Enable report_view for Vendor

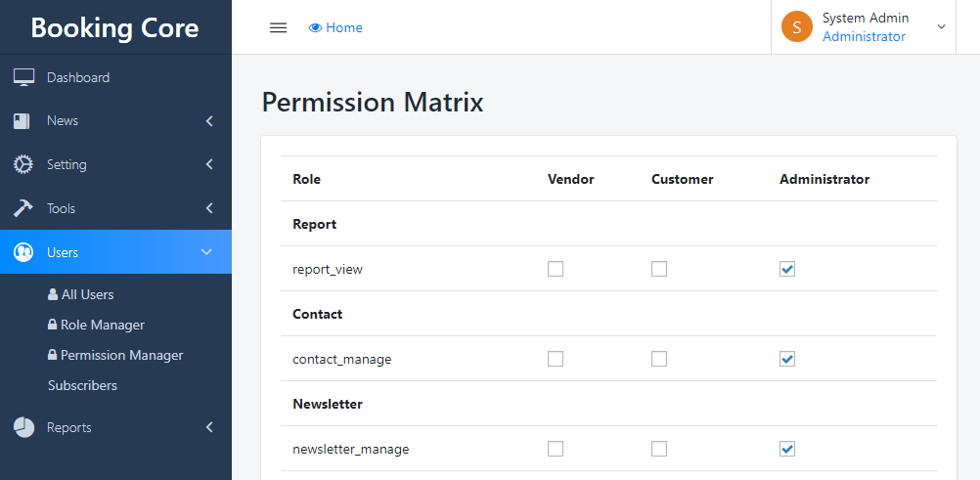coord(556,269)
